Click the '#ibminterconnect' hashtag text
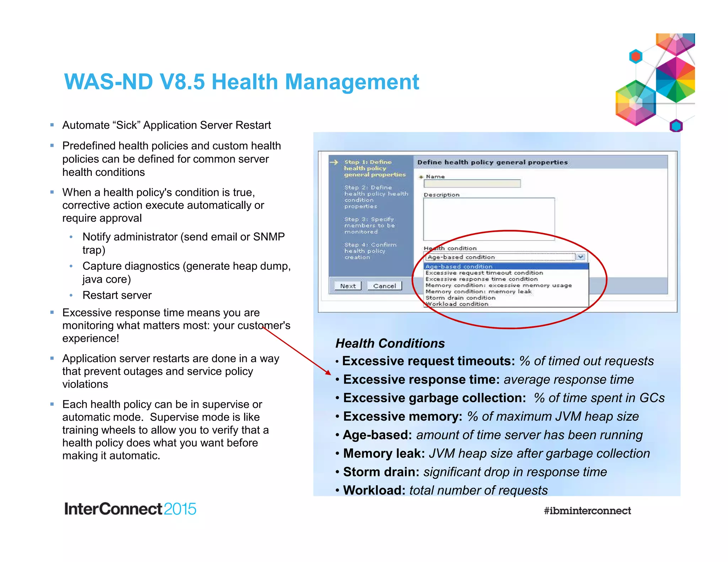 587,510
